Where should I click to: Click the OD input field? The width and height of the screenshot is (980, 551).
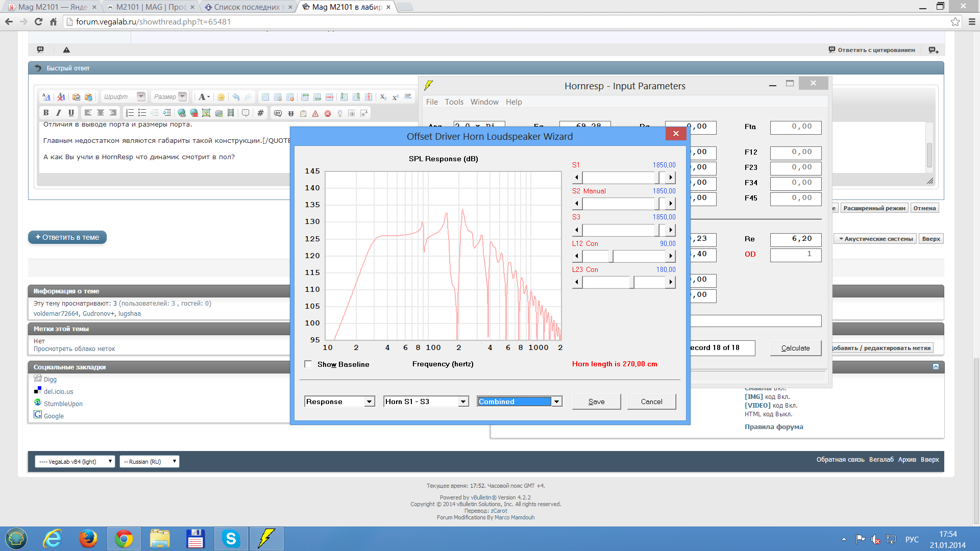[x=795, y=254]
